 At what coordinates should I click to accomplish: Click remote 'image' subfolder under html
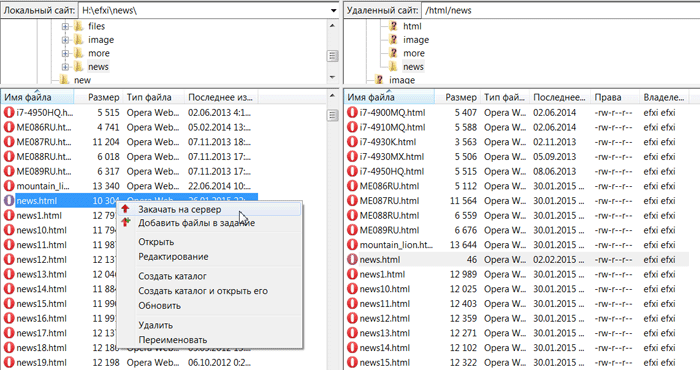[416, 40]
